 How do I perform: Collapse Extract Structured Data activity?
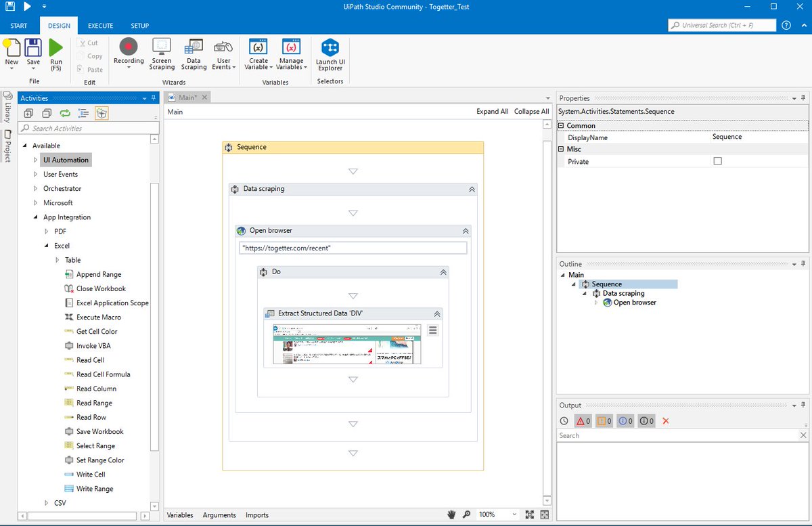[437, 314]
